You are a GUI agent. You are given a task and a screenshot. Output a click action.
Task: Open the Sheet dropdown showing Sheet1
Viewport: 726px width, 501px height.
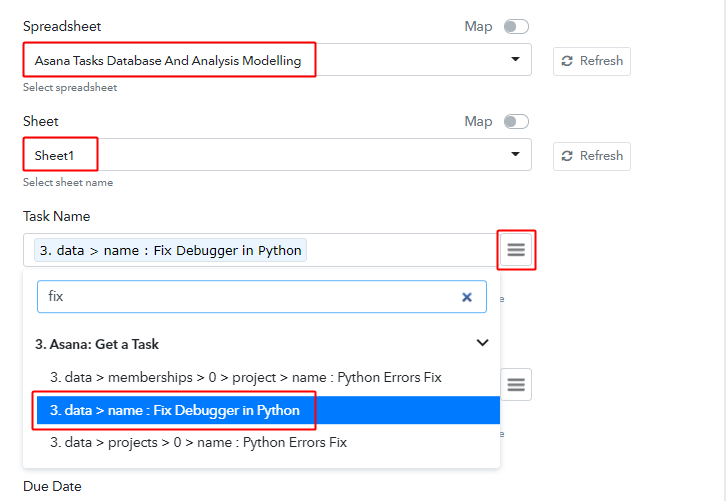click(277, 155)
